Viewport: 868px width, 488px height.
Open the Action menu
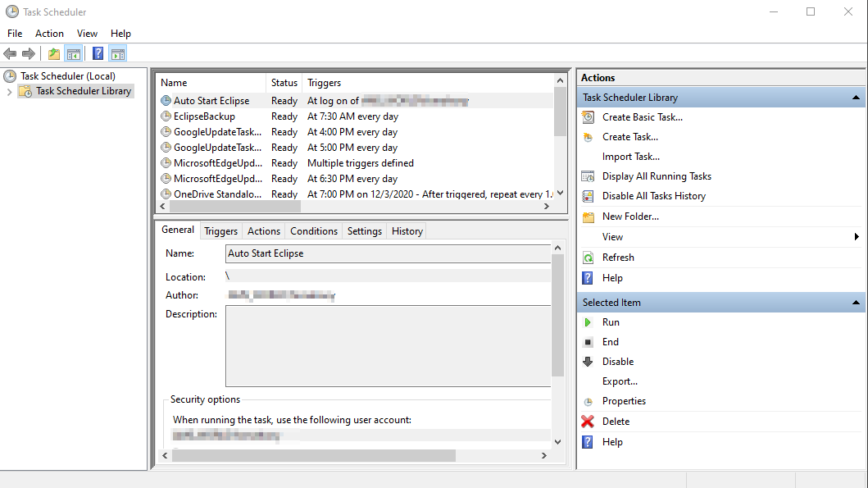(49, 34)
